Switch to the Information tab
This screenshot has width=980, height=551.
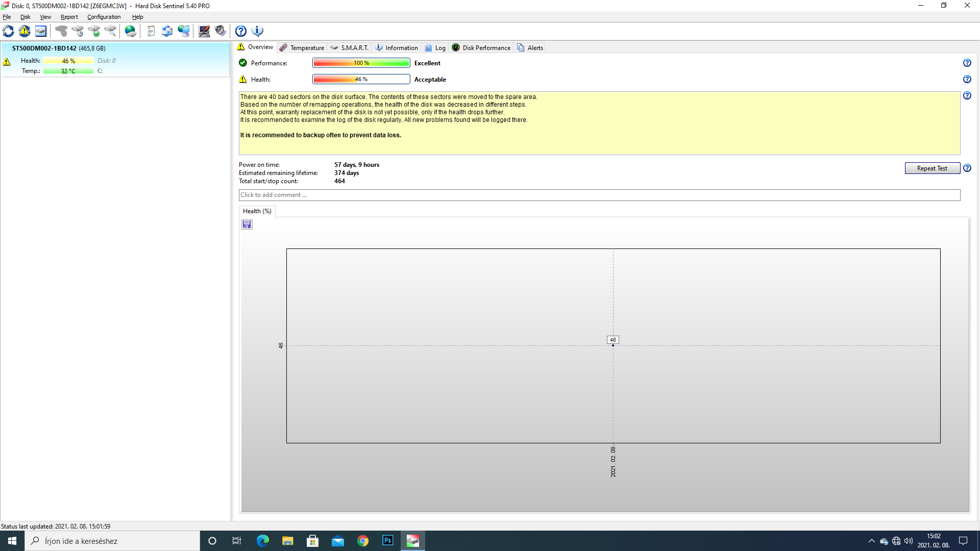(x=397, y=47)
